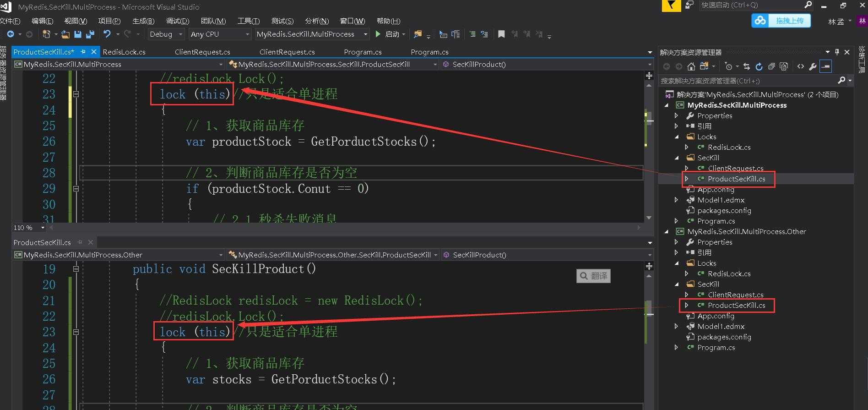This screenshot has height=410, width=868.
Task: Click the upper editor horizontal scrollbar
Action: click(345, 228)
